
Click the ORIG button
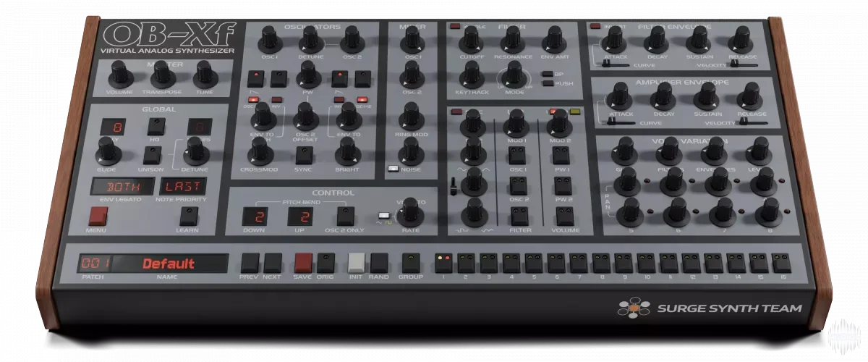click(x=325, y=262)
